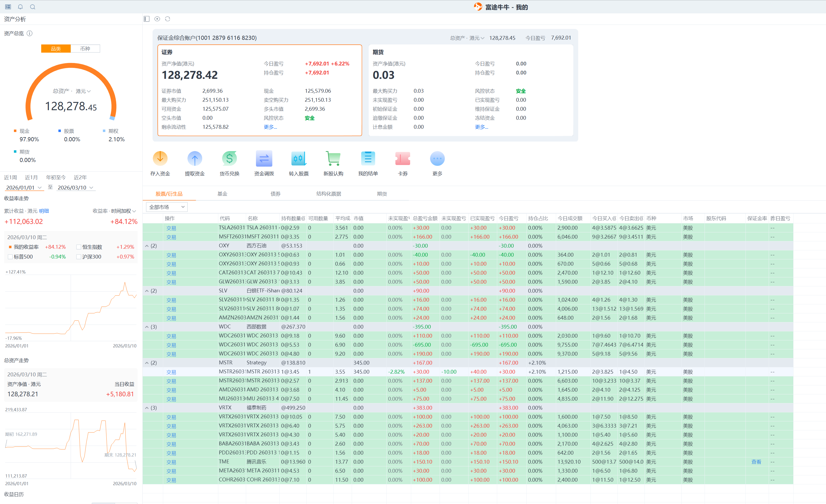
Task: Collapse the WDC 西部数据 position group
Action: pos(147,327)
